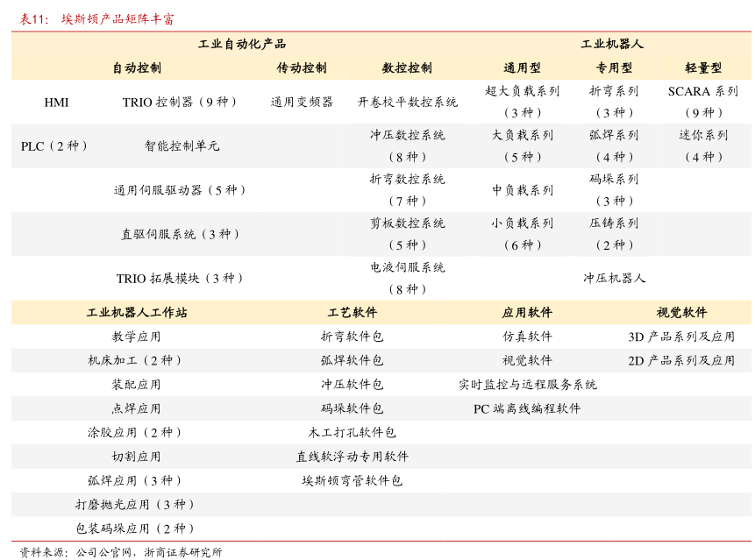
Task: Click the 冲压机器人 cell
Action: pyautogui.click(x=614, y=278)
